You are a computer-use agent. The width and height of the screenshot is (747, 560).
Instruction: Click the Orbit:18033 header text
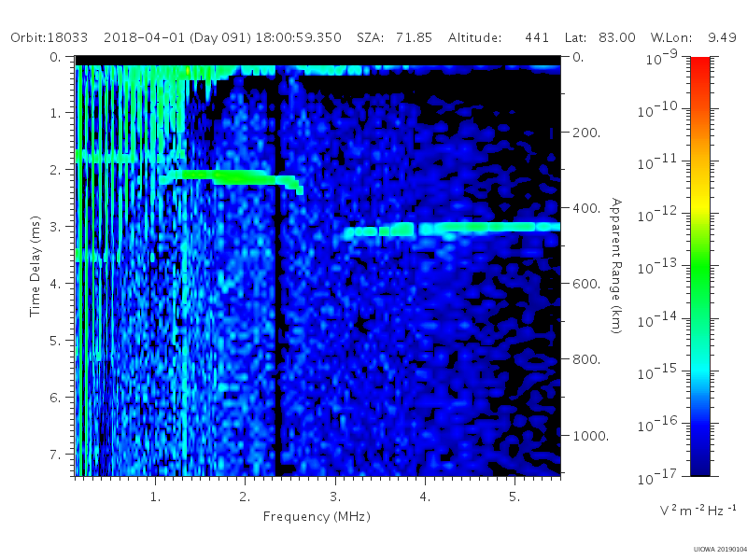click(49, 37)
